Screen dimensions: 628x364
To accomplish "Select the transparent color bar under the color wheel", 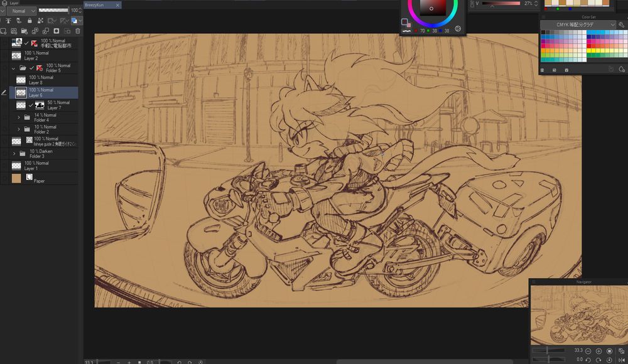I will coord(406,31).
